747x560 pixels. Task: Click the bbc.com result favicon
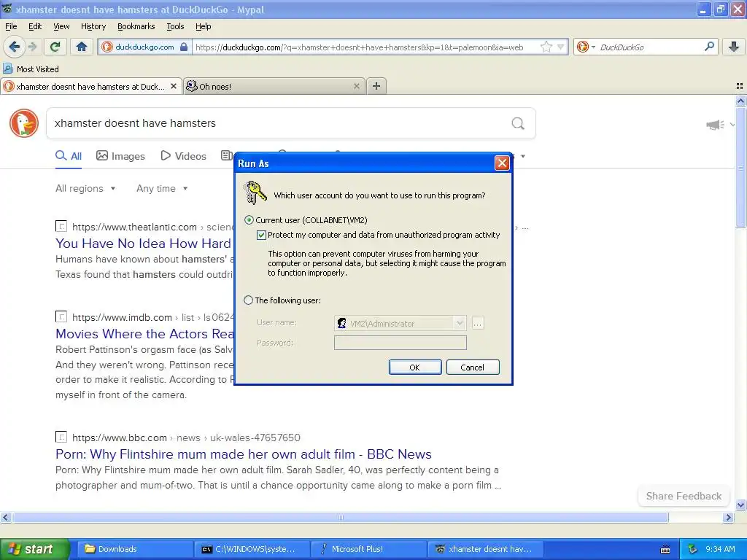coord(61,437)
